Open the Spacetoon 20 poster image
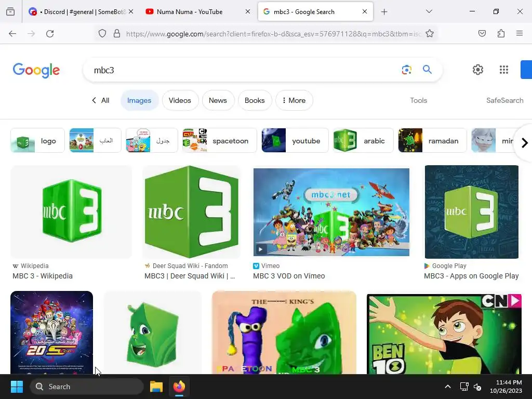Viewport: 532px width, 399px height. click(x=51, y=332)
